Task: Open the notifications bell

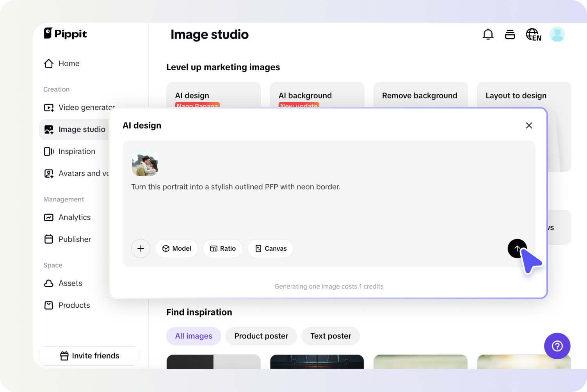Action: [x=488, y=34]
